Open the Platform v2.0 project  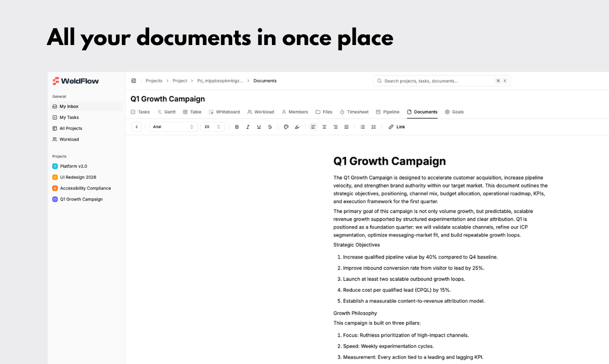[86, 166]
